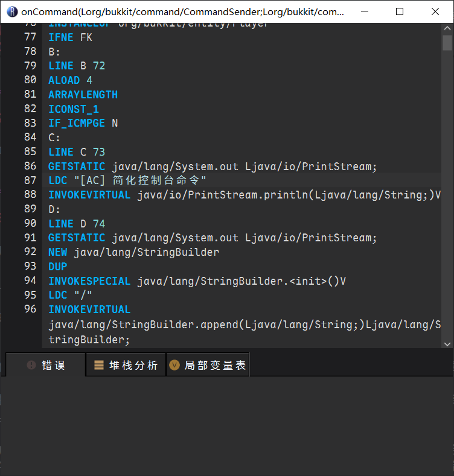Click the ARRAYLENGTH opcode on line 81
454x476 pixels.
click(x=83, y=95)
